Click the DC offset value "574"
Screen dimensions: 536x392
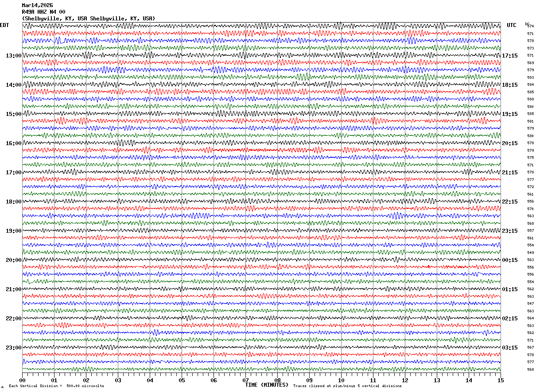point(531,27)
